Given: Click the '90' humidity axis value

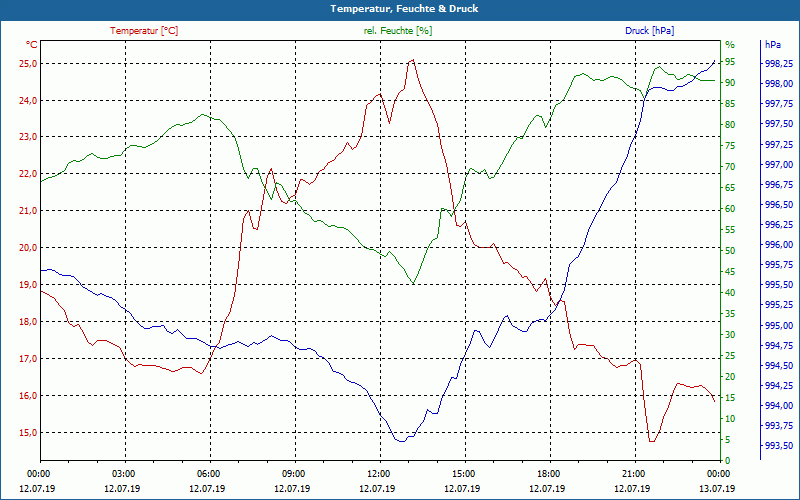Looking at the screenshot, I should coord(730,83).
